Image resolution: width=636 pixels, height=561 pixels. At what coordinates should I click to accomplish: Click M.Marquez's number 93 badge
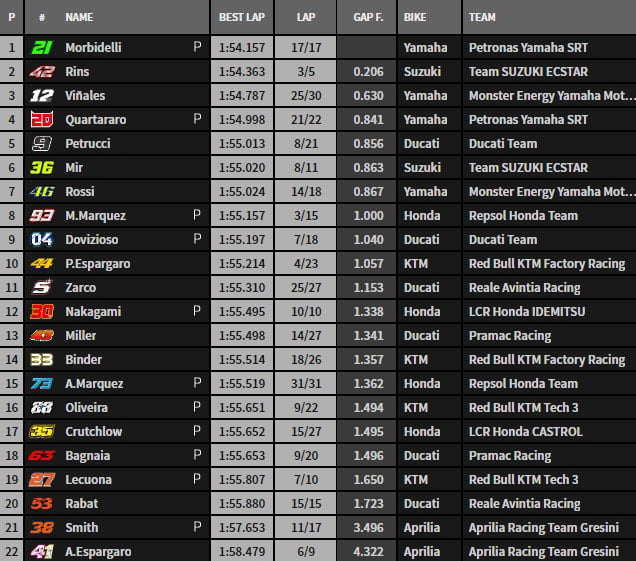pos(41,215)
